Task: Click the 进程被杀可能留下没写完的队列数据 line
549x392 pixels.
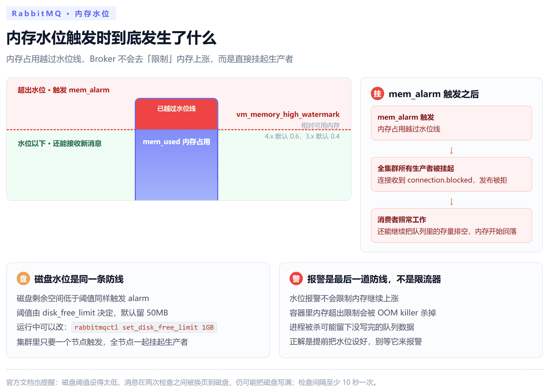Action: click(352, 327)
